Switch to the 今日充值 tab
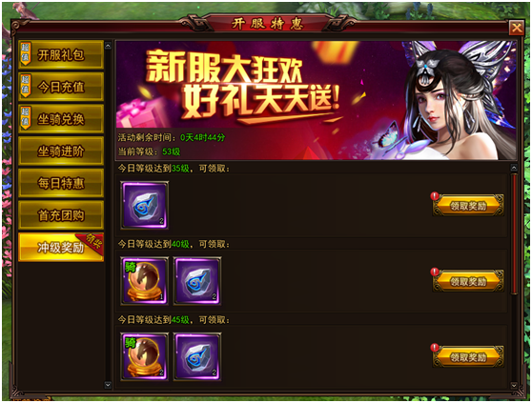 [61, 87]
